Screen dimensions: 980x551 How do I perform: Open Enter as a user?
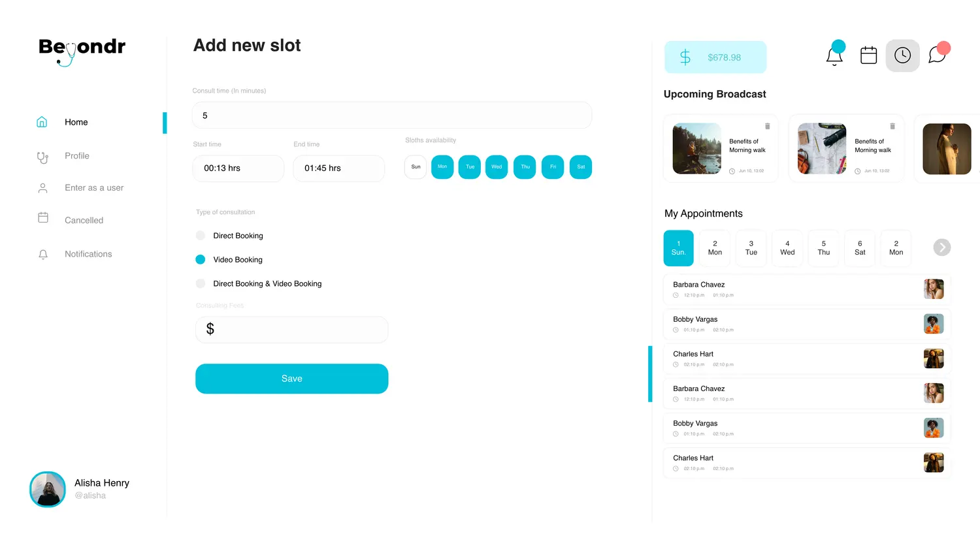click(94, 188)
